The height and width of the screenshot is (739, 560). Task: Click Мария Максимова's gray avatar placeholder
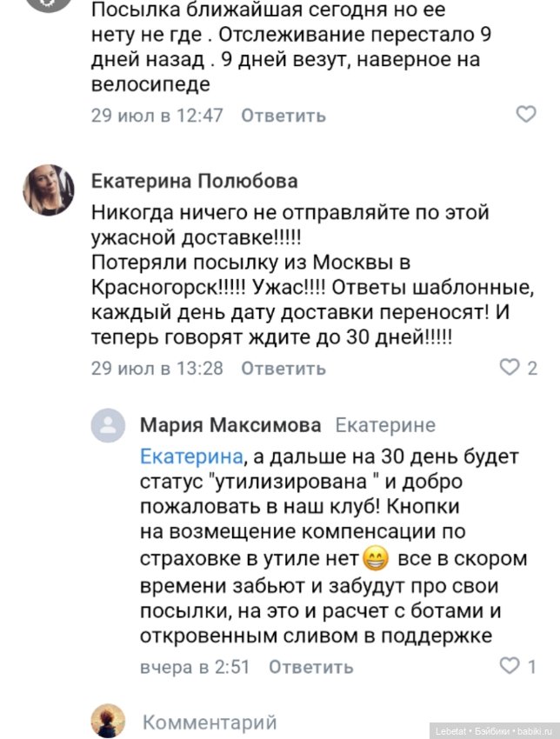coord(108,425)
